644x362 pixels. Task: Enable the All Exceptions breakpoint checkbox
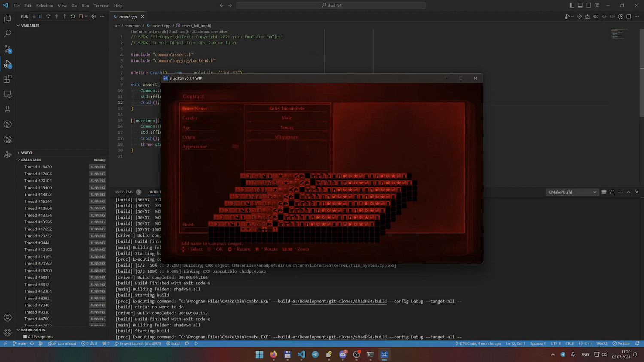(x=25, y=337)
